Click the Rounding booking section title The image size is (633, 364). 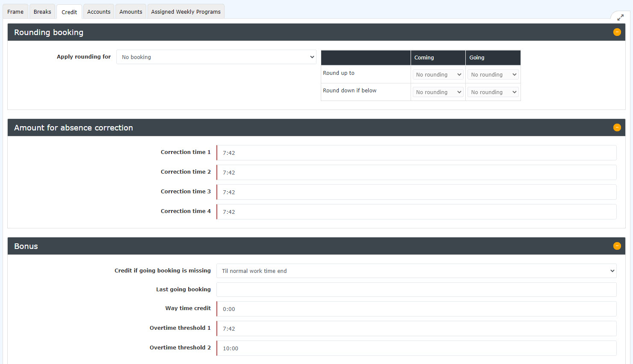pyautogui.click(x=49, y=33)
